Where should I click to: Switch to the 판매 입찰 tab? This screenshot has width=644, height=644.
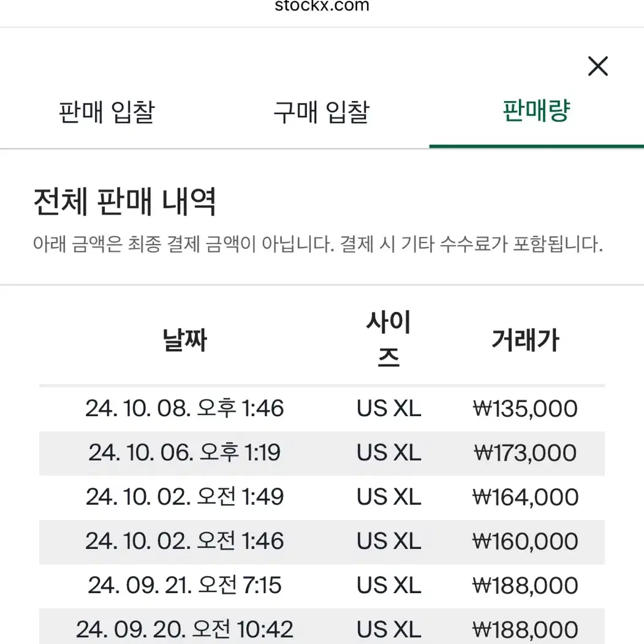coord(107,112)
